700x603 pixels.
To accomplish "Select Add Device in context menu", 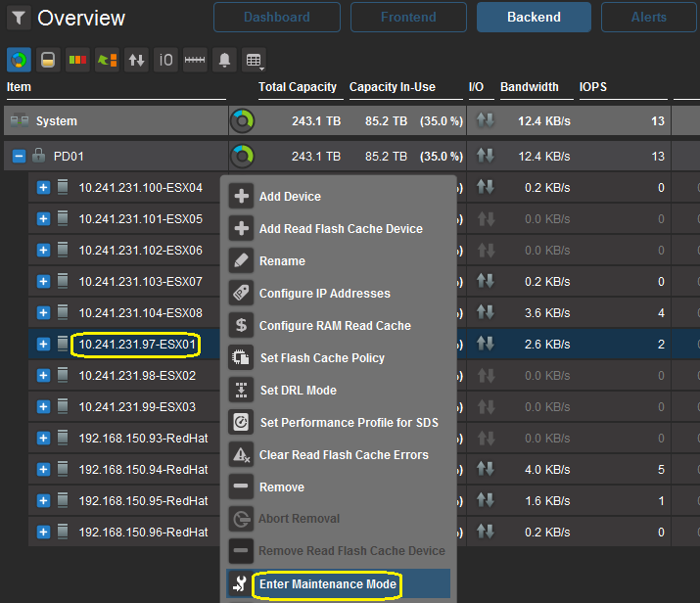I will point(290,197).
